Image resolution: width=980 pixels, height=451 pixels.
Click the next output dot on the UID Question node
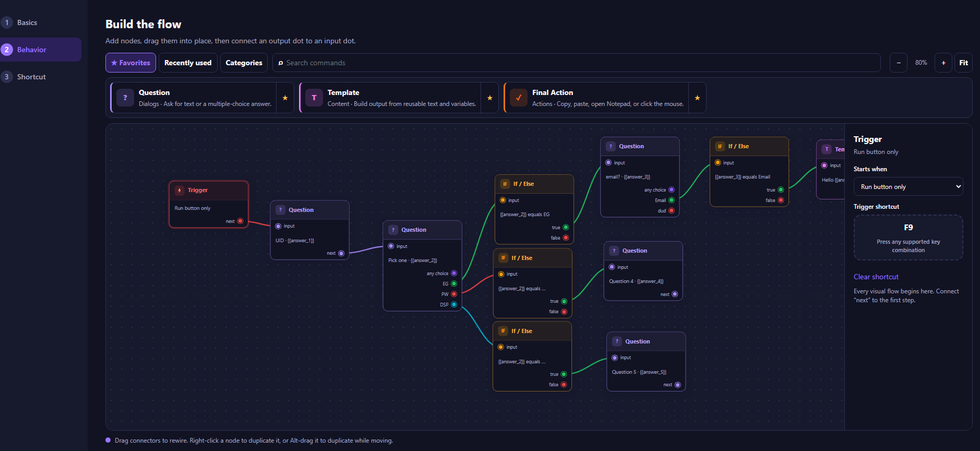(x=341, y=253)
